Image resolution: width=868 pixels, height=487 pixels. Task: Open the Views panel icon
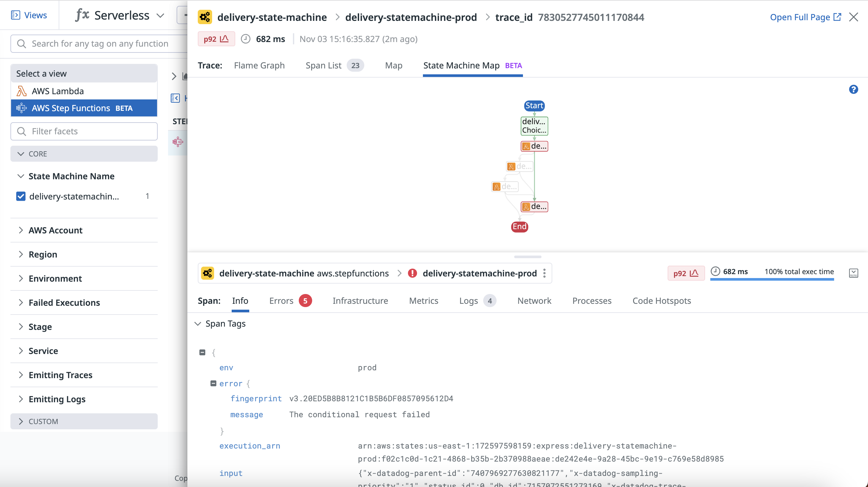coord(16,15)
